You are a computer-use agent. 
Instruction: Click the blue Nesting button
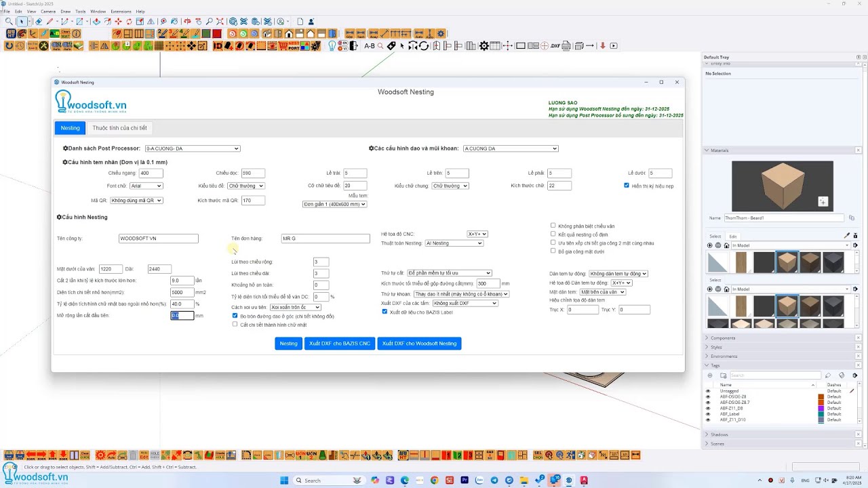point(288,344)
